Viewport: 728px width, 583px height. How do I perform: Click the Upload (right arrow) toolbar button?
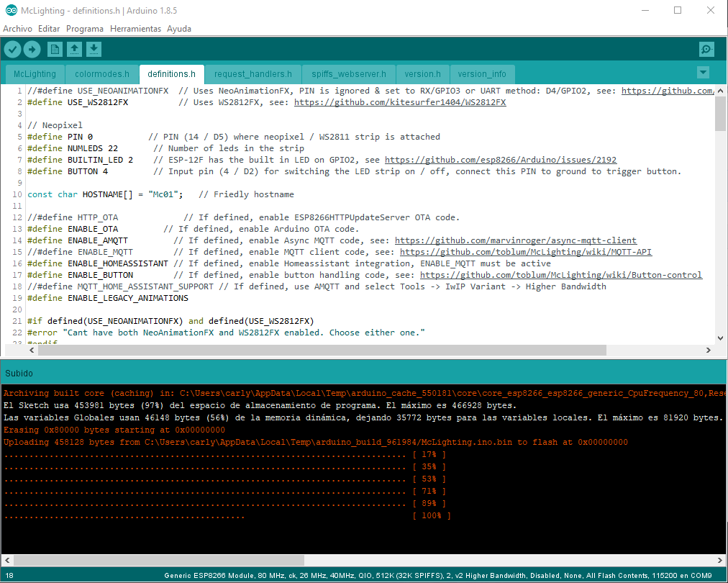32,49
